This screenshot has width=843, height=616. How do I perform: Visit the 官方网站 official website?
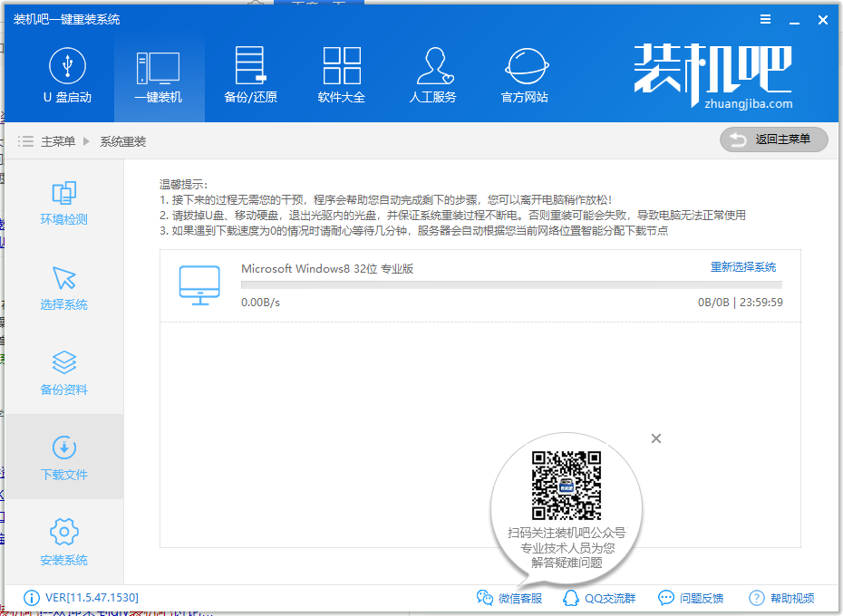coord(524,77)
